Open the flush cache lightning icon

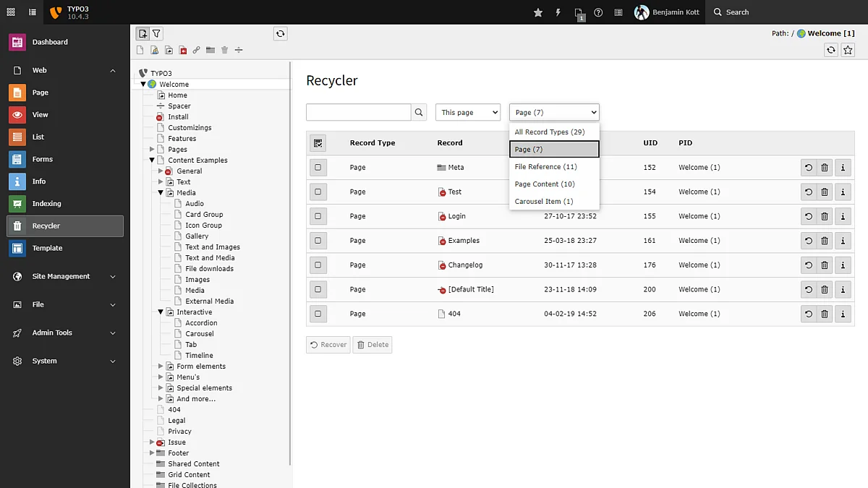[558, 12]
